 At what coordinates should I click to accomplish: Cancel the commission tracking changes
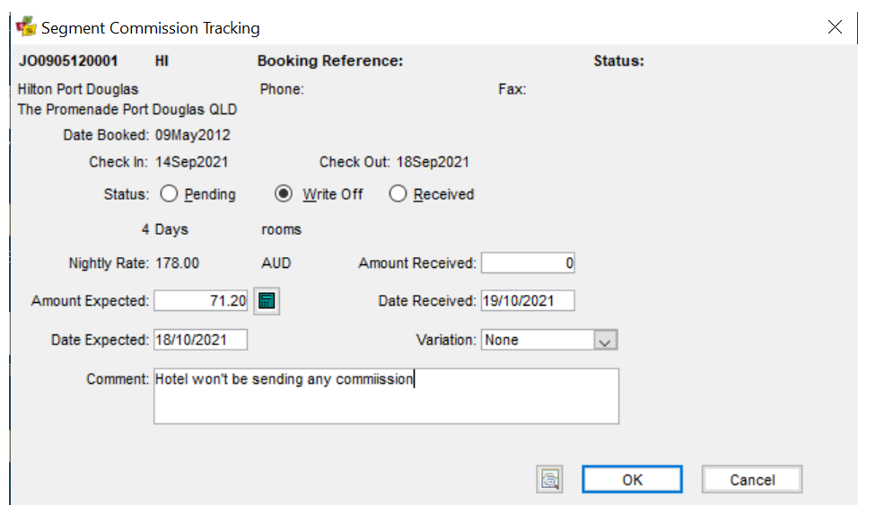[x=752, y=479]
